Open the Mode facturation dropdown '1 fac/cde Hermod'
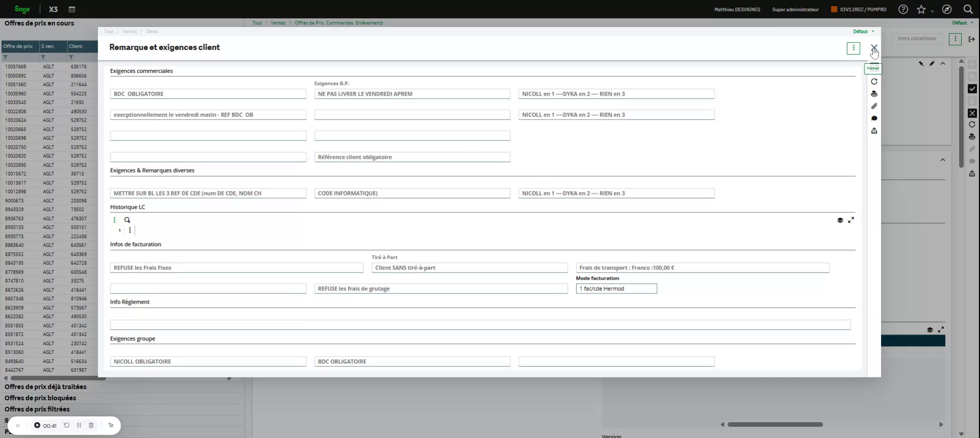The height and width of the screenshot is (438, 980). (616, 289)
